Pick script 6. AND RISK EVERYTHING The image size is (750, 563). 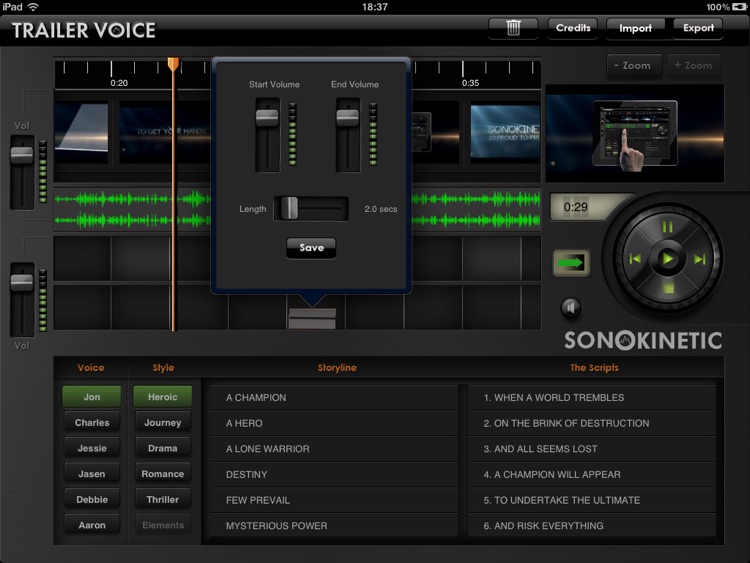click(x=592, y=526)
